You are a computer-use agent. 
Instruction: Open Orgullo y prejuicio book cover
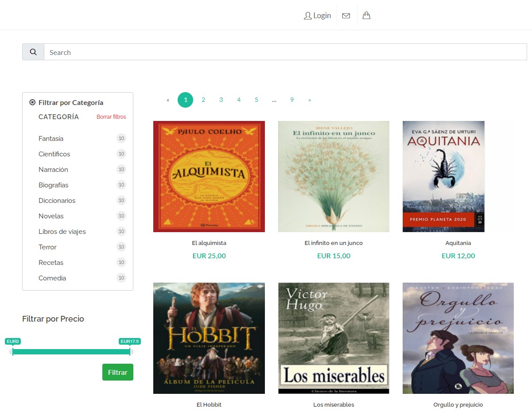[458, 338]
